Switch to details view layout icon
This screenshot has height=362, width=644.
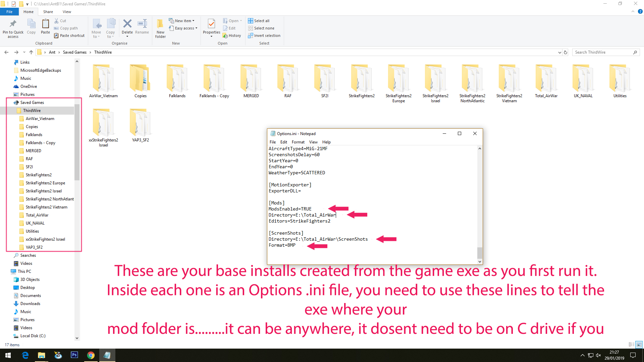pyautogui.click(x=632, y=345)
